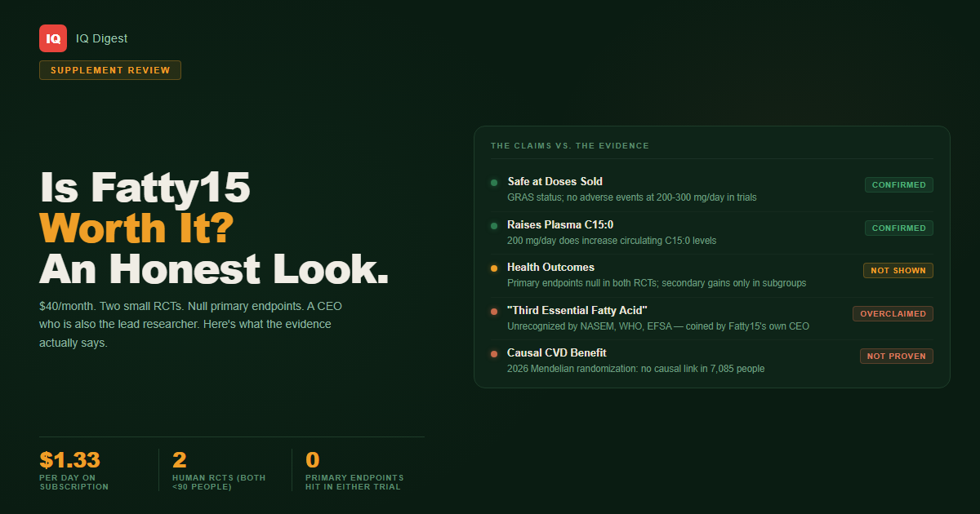Screen dimensions: 980x514
Task: Click CONFIRMED badge for Safe at Doses Sold
Action: point(899,185)
